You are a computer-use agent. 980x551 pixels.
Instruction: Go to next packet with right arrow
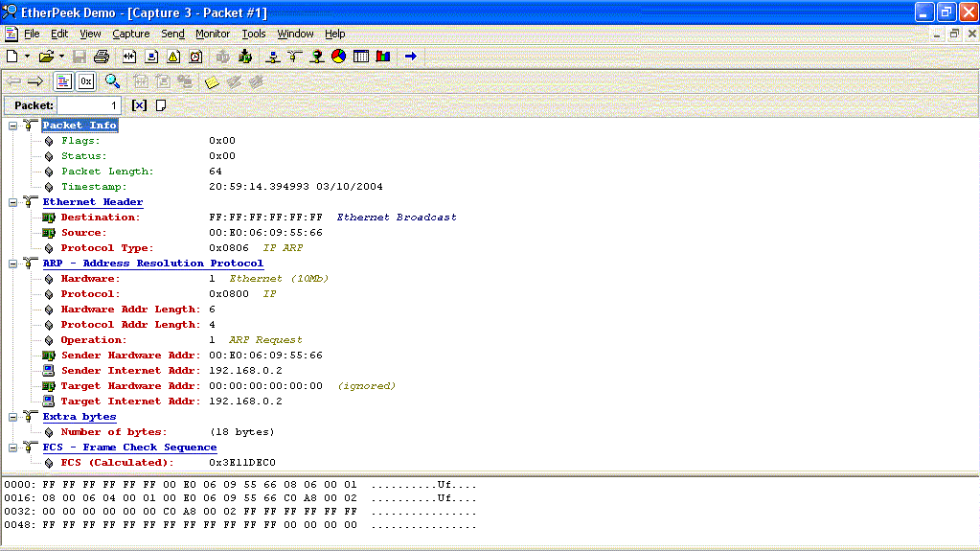point(35,81)
